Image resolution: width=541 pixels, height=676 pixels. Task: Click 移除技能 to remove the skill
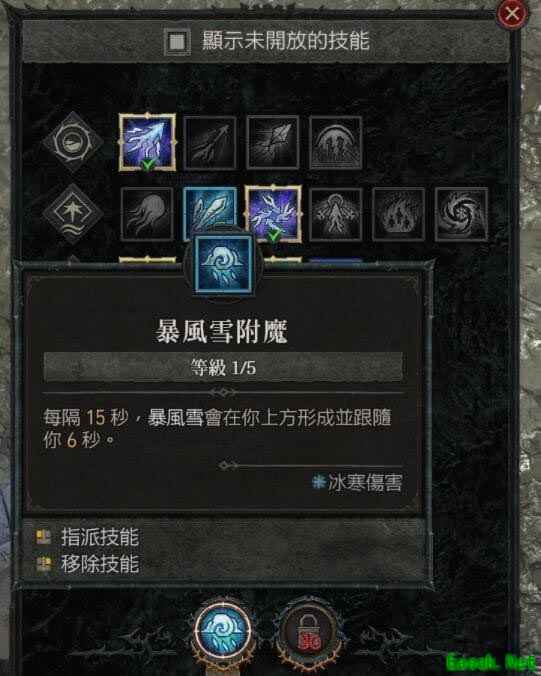100,564
